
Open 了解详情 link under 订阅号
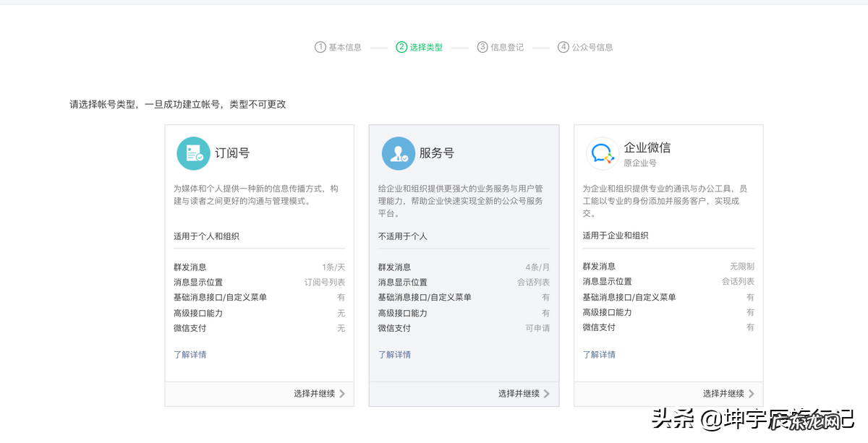coord(191,354)
